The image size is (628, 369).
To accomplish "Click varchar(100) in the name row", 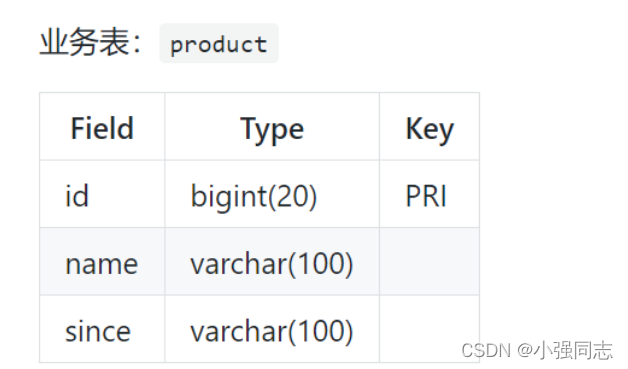I will pyautogui.click(x=272, y=263).
